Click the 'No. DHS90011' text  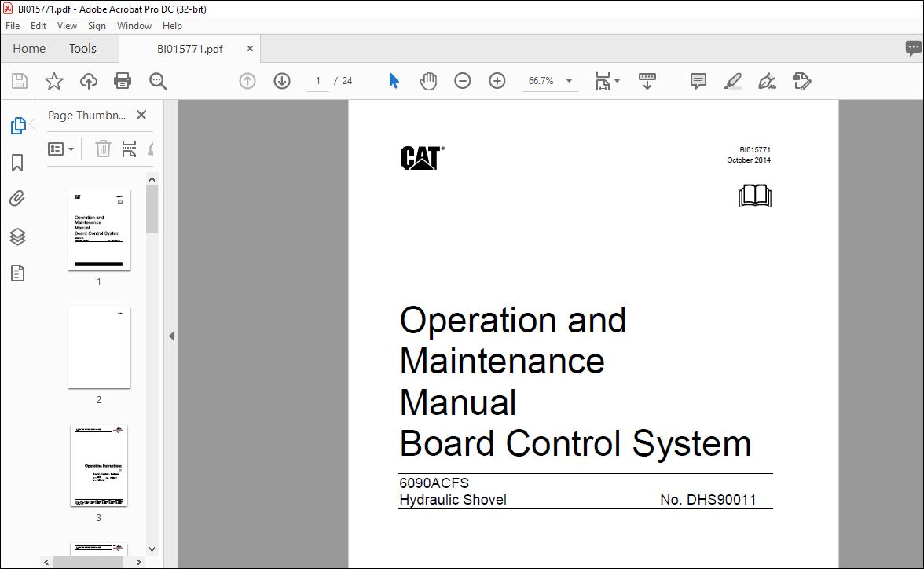coord(708,500)
